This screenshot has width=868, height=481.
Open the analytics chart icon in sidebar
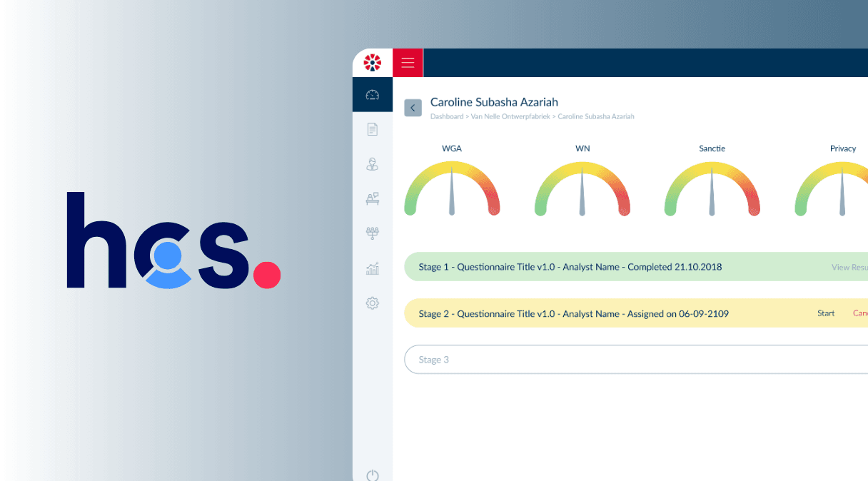pyautogui.click(x=372, y=268)
